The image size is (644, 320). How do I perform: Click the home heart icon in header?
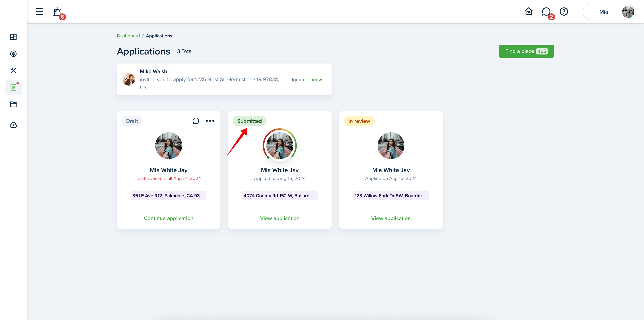coord(528,12)
